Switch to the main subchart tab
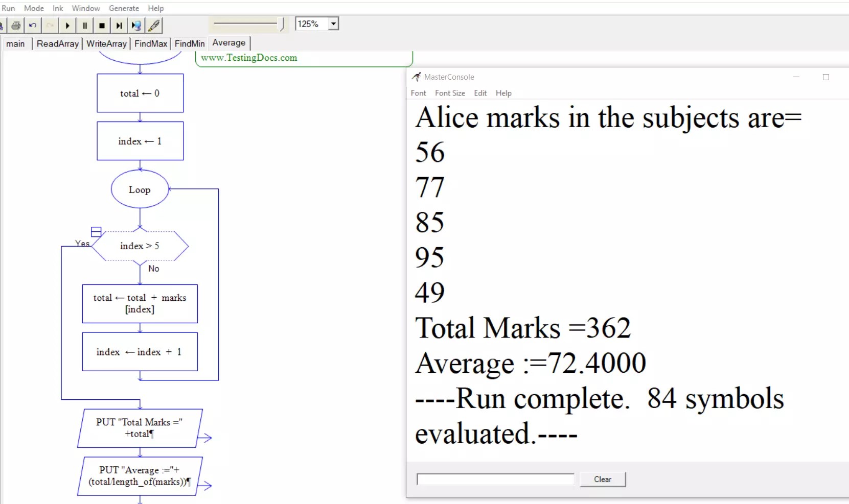 (16, 44)
